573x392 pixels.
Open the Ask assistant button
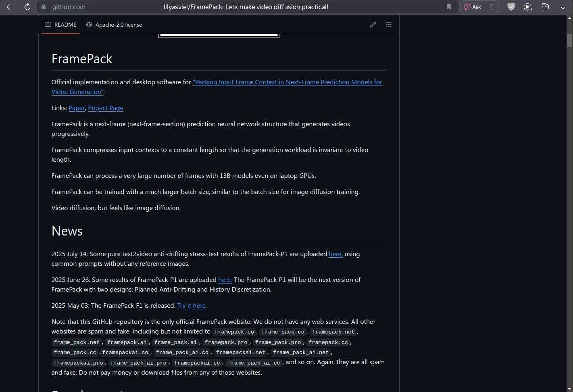(473, 7)
